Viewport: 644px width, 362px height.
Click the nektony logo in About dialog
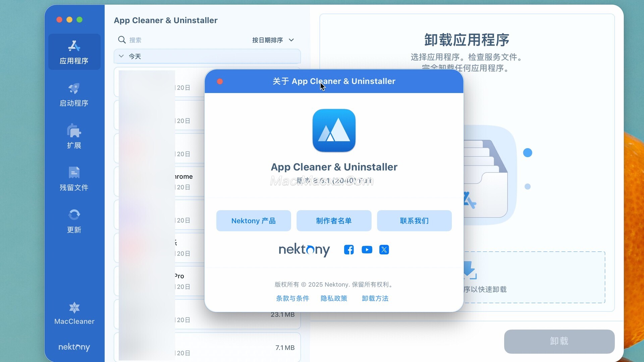point(304,250)
